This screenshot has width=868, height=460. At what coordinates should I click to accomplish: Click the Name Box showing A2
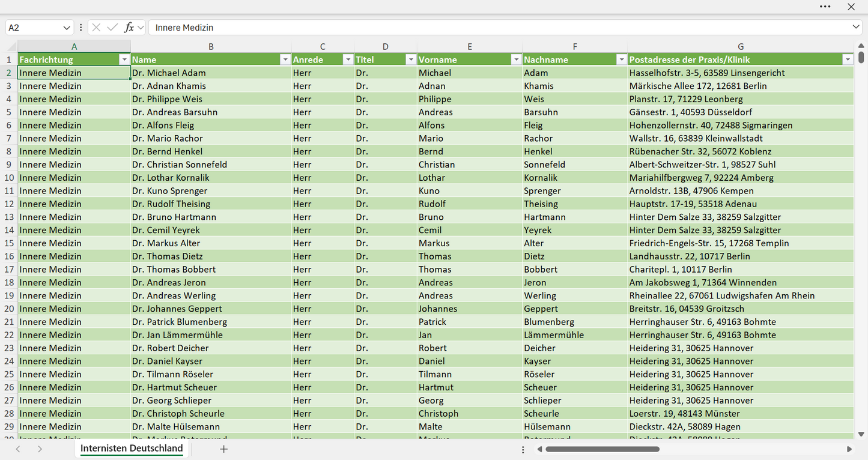[x=33, y=28]
